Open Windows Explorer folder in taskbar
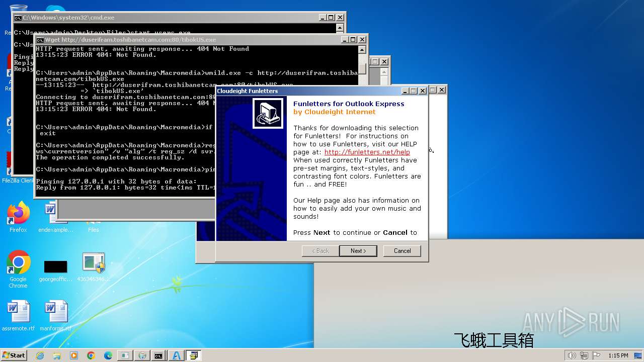This screenshot has width=644, height=362. tap(57, 355)
